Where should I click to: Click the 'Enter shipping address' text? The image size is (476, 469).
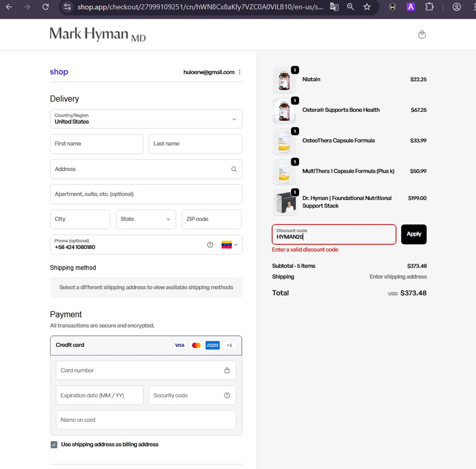(398, 277)
